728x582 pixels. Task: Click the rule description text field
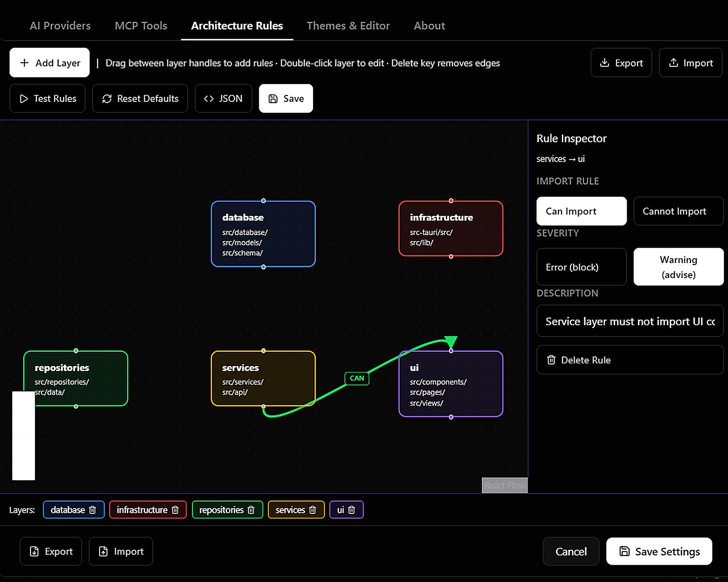tap(630, 321)
